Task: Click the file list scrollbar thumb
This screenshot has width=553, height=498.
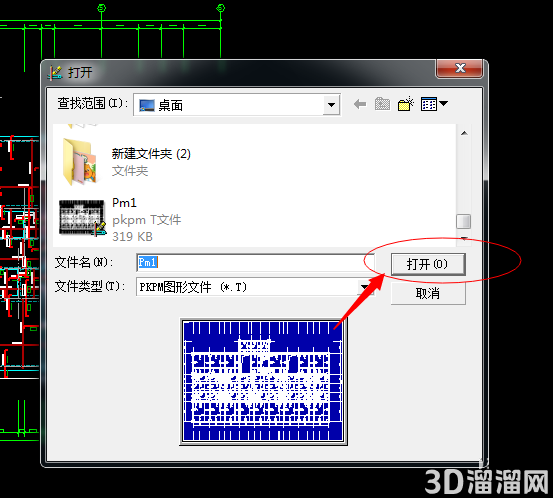Action: click(463, 221)
